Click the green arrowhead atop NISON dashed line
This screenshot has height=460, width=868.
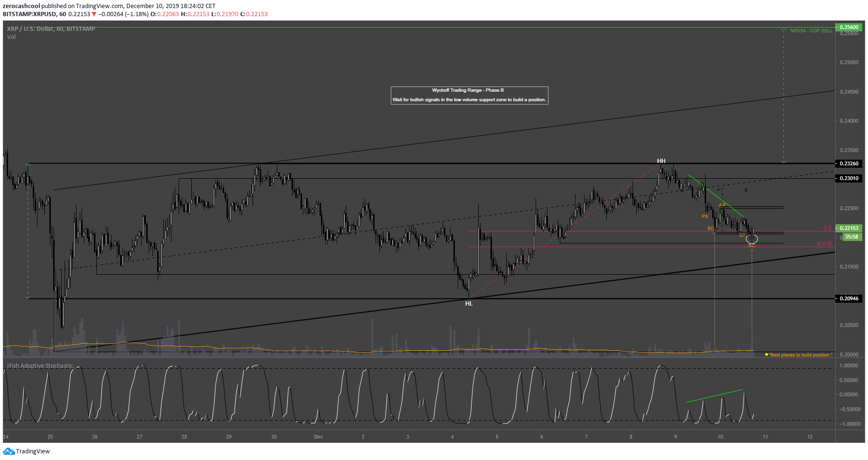pyautogui.click(x=783, y=30)
